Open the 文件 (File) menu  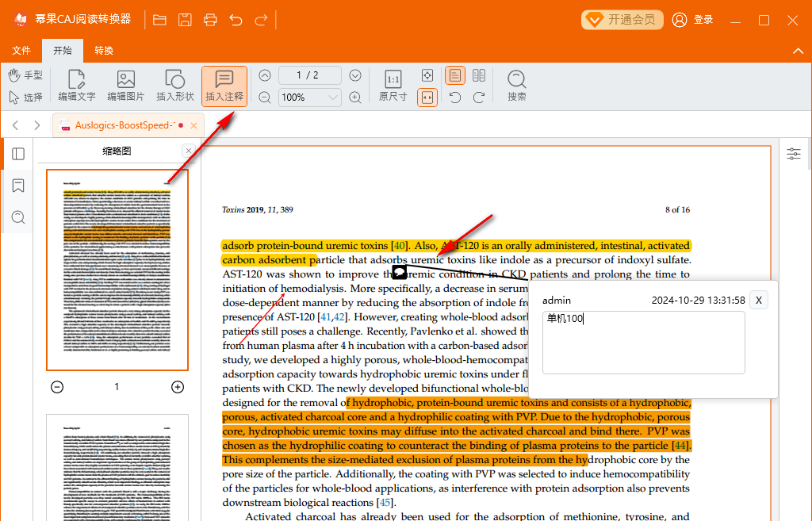(21, 51)
